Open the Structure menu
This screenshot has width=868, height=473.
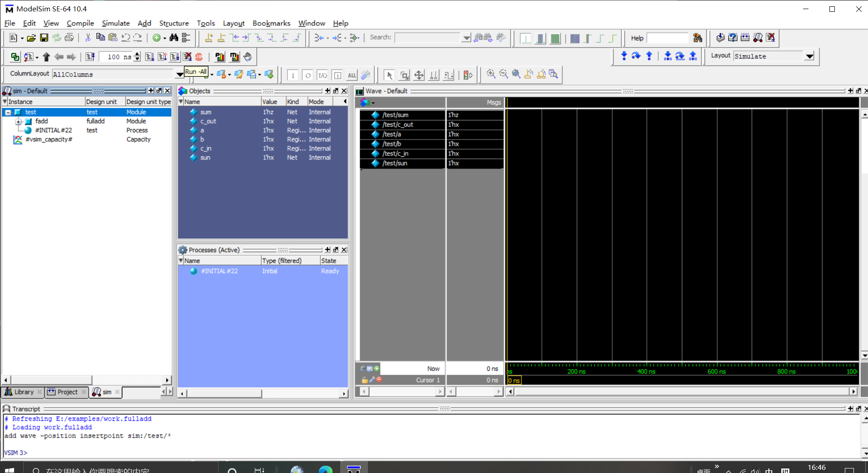tap(174, 23)
